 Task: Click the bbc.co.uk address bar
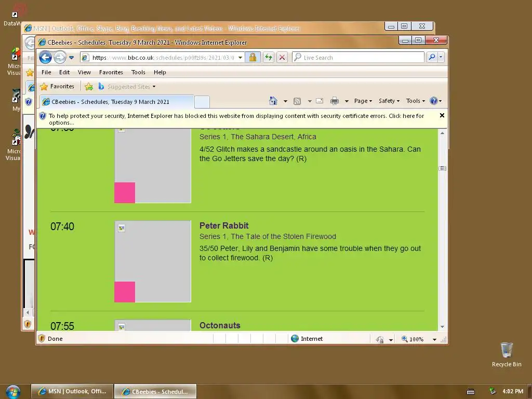(163, 57)
